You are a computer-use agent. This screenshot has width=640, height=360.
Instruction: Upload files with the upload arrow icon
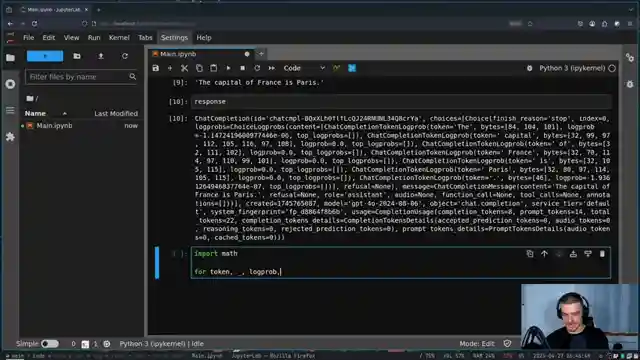(101, 56)
